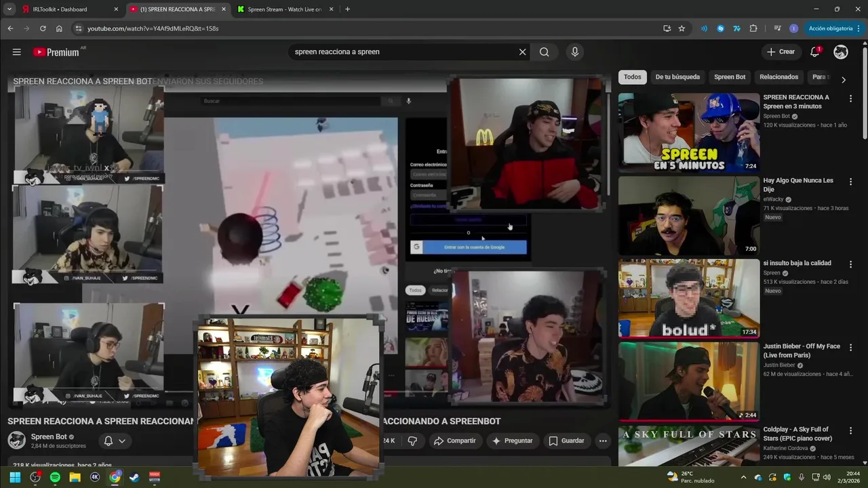Clear the search box with the X

coord(522,52)
